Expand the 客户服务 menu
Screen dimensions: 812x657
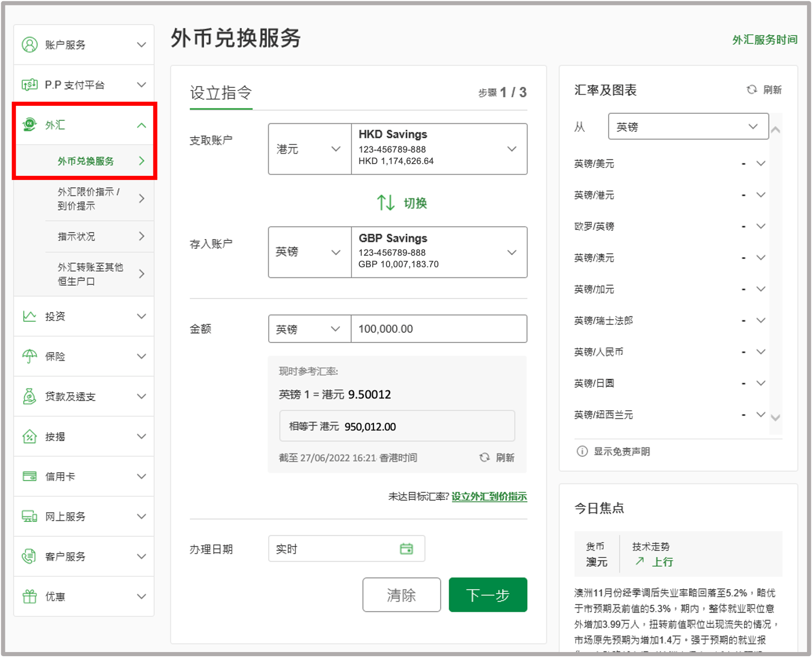coord(141,556)
